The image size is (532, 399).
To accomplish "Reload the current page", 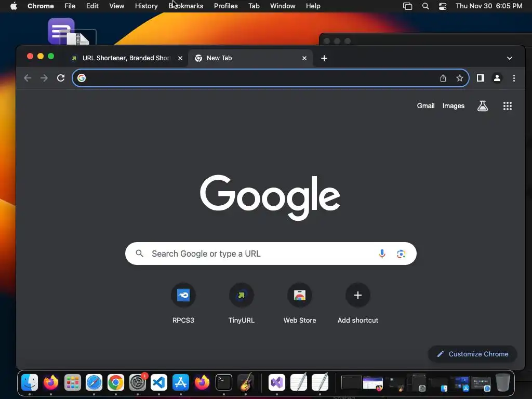I will point(61,78).
